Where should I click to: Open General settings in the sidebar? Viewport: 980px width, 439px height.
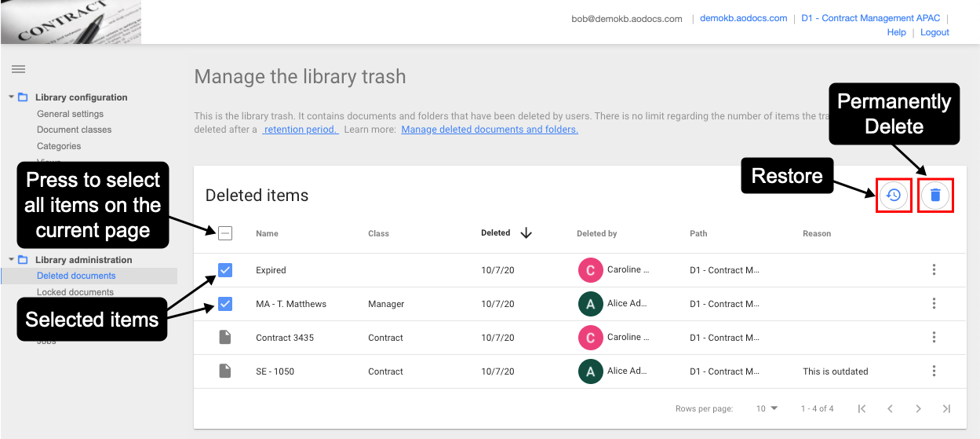[70, 114]
